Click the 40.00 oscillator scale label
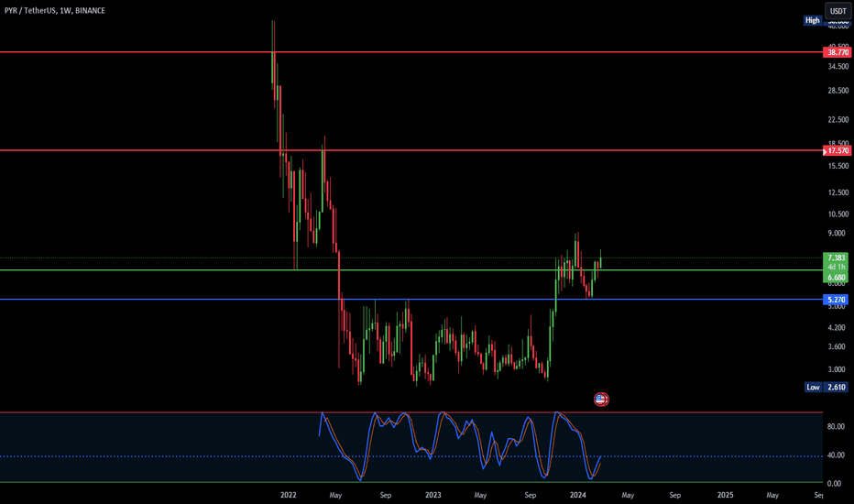The height and width of the screenshot is (504, 854). click(836, 455)
